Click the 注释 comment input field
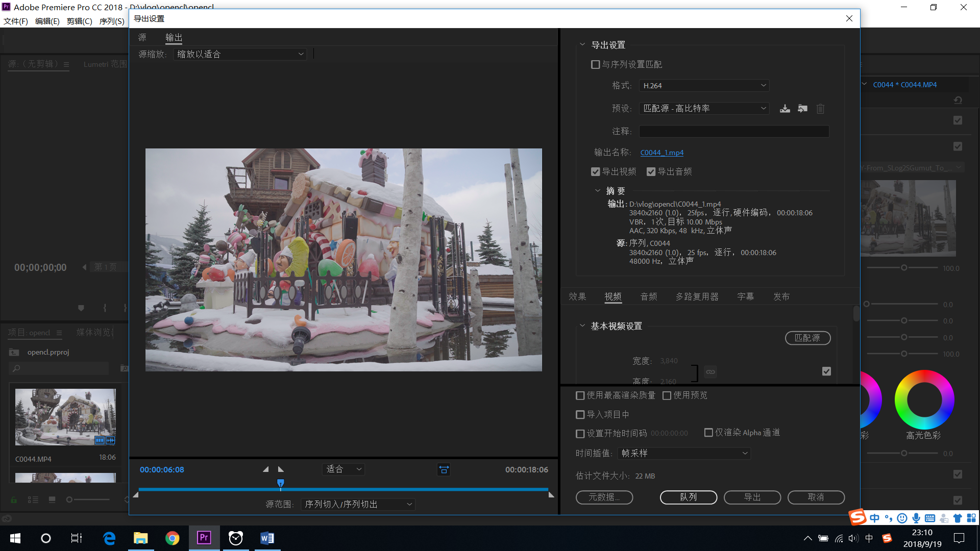980x551 pixels. 734,131
